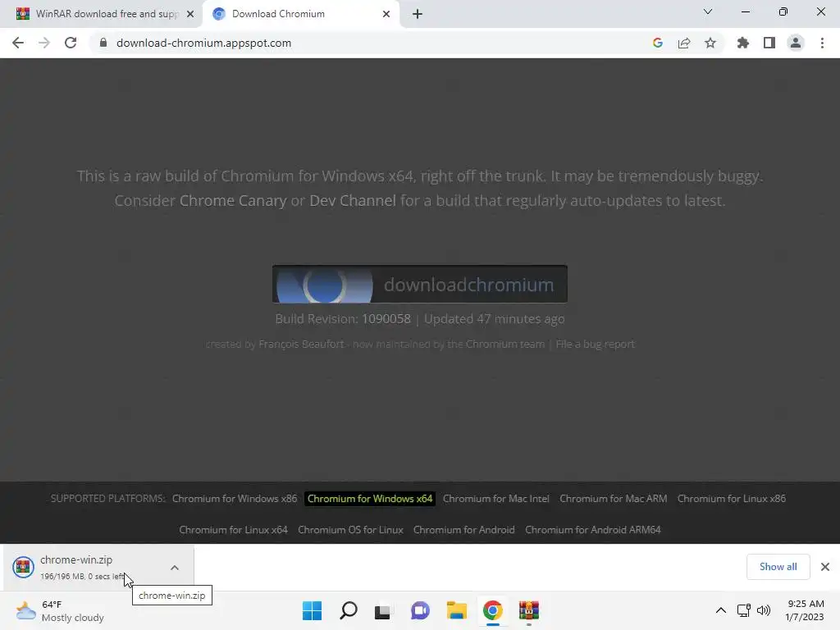Click the forward navigation arrow
The image size is (840, 630).
click(x=44, y=43)
